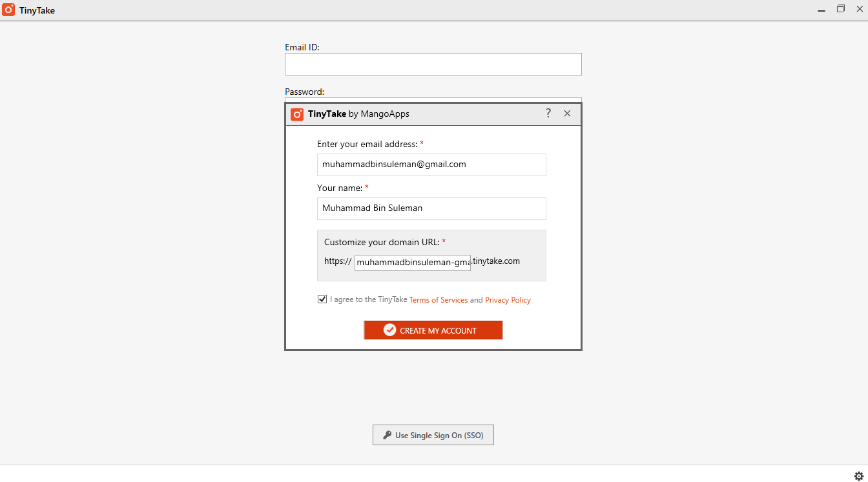This screenshot has height=482, width=868.
Task: Choose Use Single Sign On (SSO)
Action: [x=433, y=435]
